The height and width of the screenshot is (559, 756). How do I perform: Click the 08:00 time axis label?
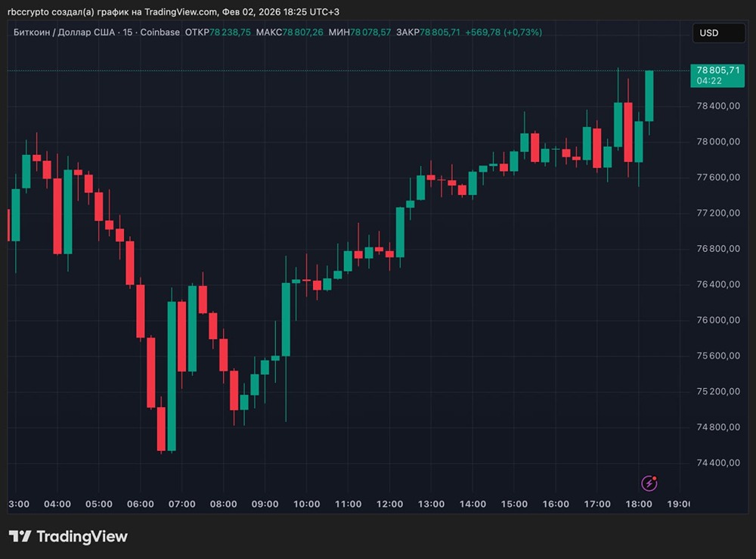[223, 504]
